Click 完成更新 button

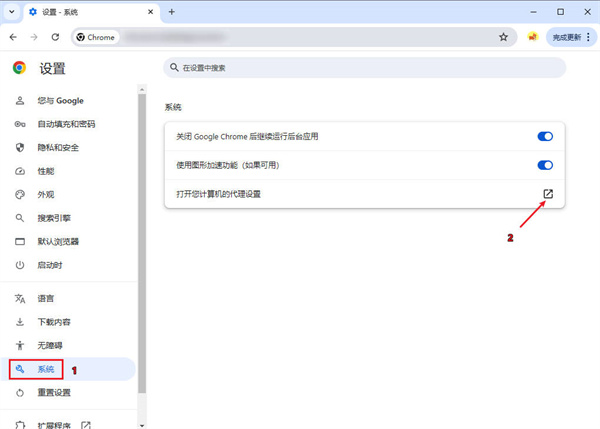(567, 37)
